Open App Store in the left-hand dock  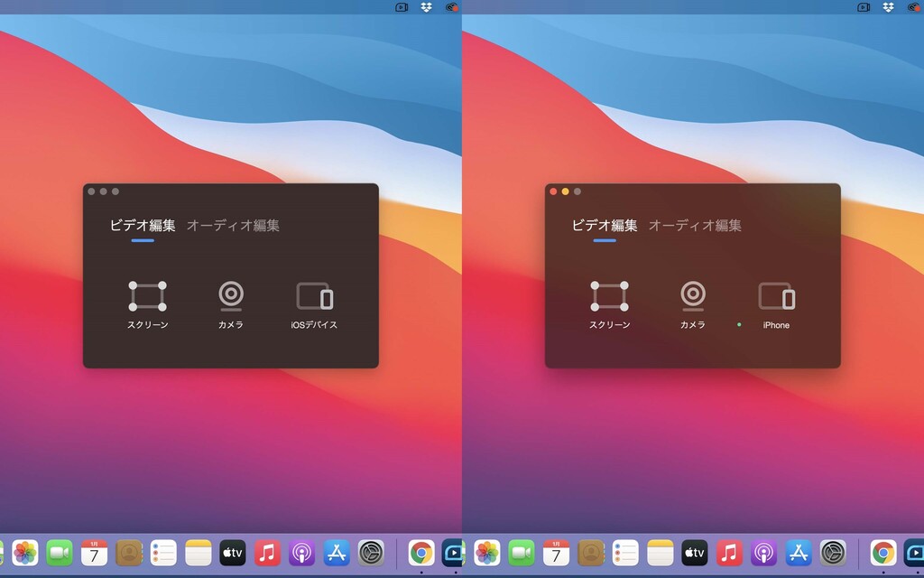pos(337,554)
